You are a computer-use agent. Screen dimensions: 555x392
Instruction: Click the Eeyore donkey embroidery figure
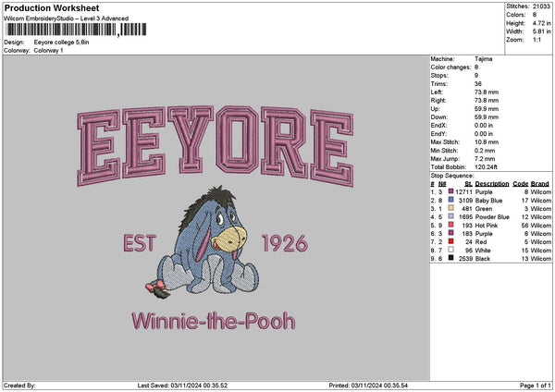pyautogui.click(x=203, y=242)
